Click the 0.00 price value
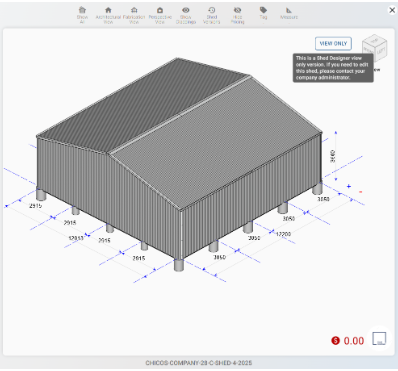The width and height of the screenshot is (398, 371). pyautogui.click(x=354, y=341)
